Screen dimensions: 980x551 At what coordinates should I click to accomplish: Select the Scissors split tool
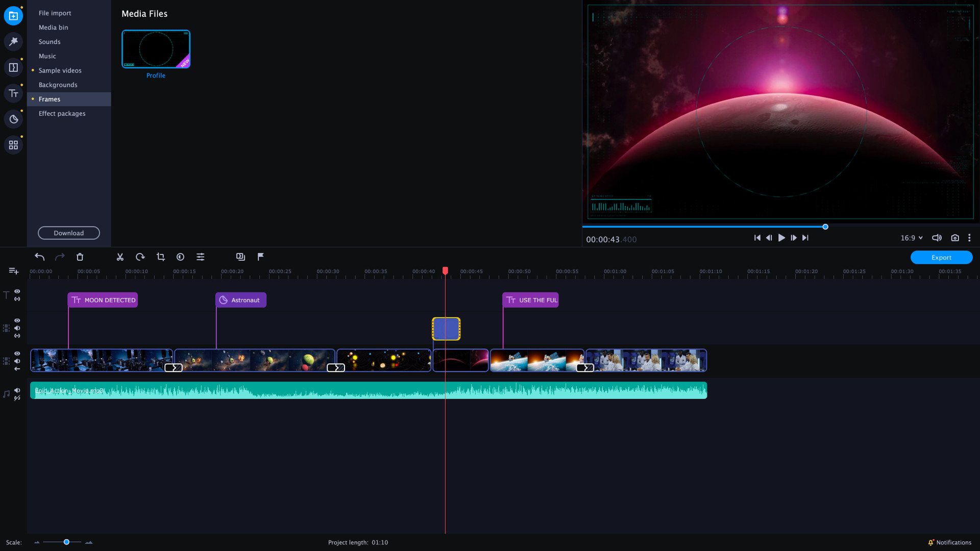120,257
